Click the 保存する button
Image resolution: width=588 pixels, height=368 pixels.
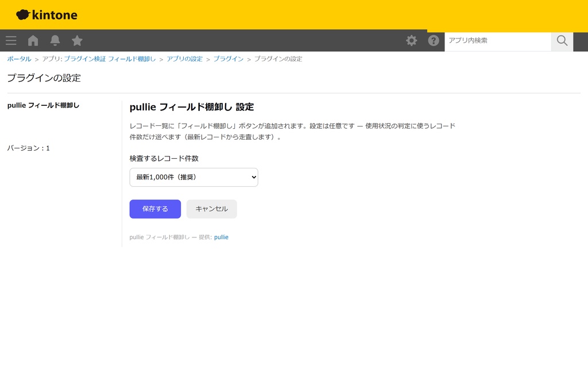click(x=155, y=209)
